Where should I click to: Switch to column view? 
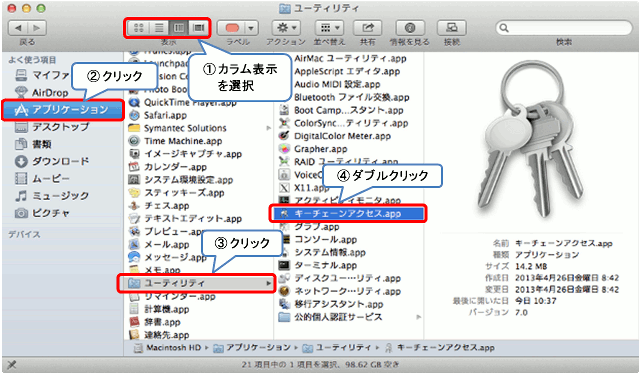tap(179, 28)
